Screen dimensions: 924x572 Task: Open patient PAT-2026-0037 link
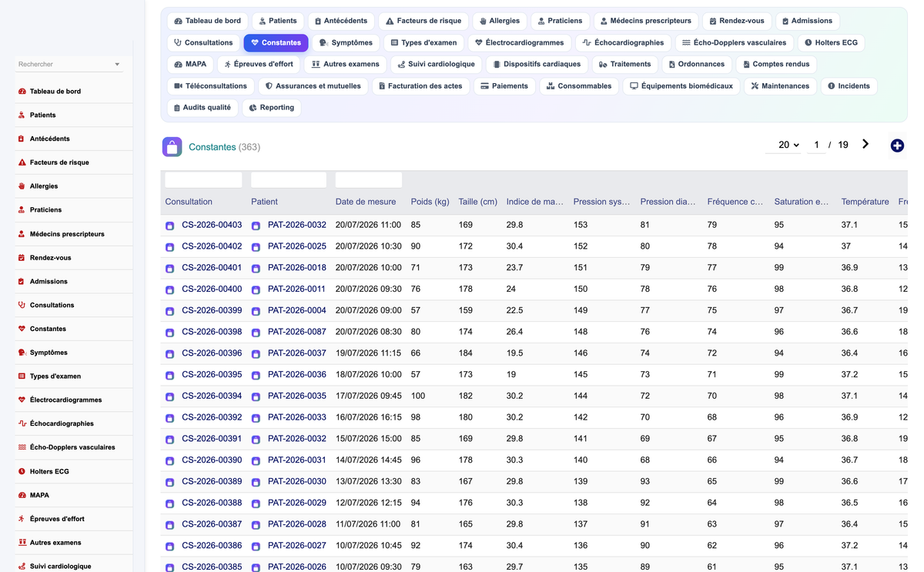(x=297, y=353)
